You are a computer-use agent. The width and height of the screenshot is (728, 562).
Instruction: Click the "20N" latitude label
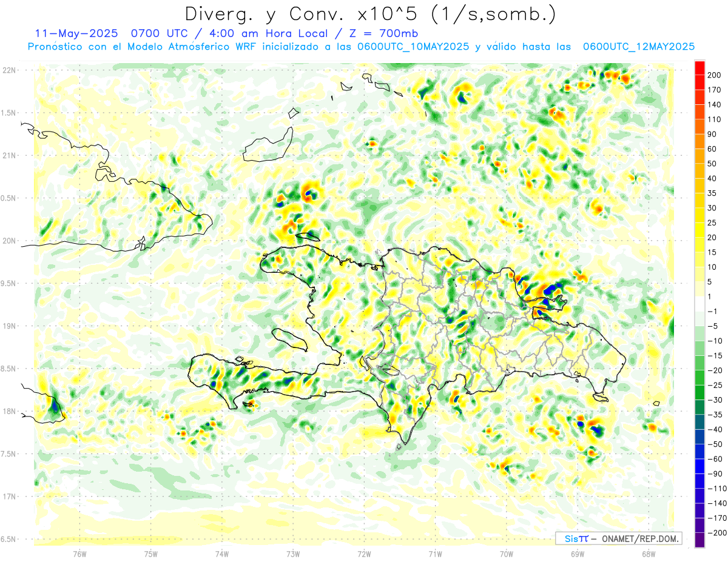[x=9, y=241]
